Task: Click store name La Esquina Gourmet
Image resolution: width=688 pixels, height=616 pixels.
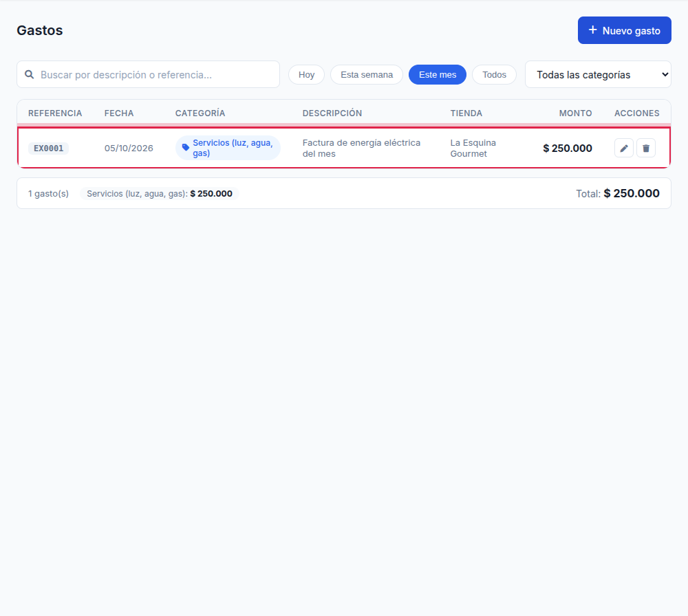Action: click(473, 148)
